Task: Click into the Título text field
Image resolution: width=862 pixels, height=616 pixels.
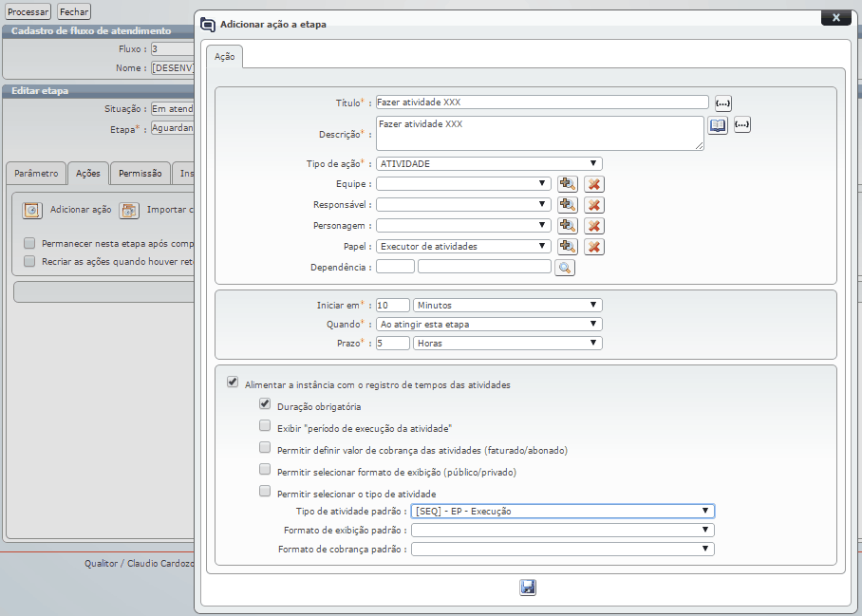Action: [x=541, y=103]
